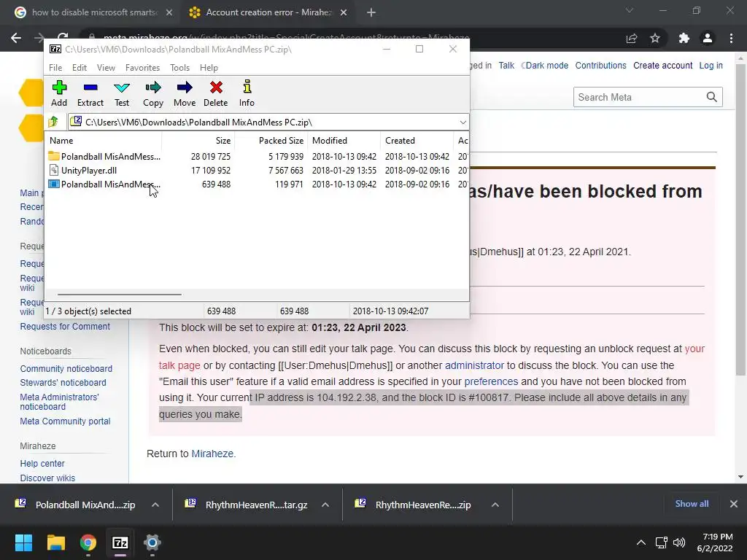Open Requests for Comment sidebar link
The width and height of the screenshot is (747, 560).
(x=65, y=326)
